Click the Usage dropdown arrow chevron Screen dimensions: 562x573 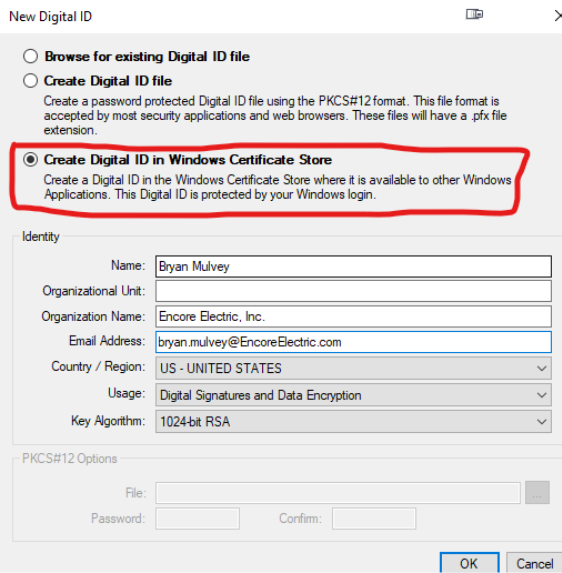coord(542,395)
